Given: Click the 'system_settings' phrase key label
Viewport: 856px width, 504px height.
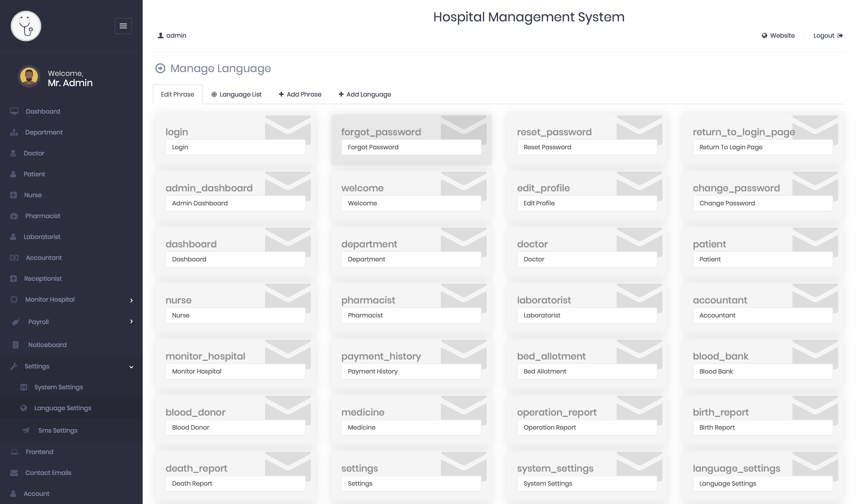Looking at the screenshot, I should tap(555, 468).
